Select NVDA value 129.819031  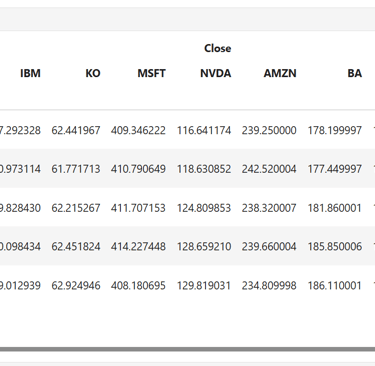[x=204, y=286]
